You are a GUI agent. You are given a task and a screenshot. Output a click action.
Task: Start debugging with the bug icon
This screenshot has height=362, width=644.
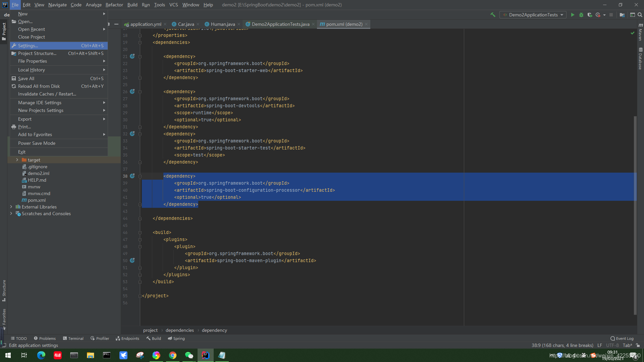click(581, 15)
